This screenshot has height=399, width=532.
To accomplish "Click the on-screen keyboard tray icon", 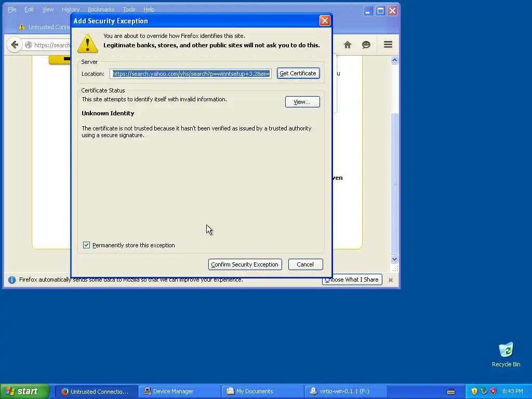I will point(451,392).
